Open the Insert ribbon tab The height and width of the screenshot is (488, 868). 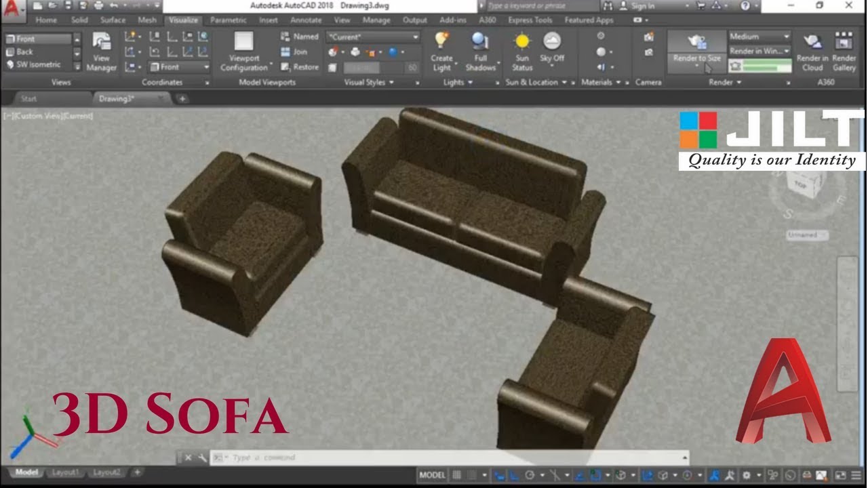click(x=269, y=20)
